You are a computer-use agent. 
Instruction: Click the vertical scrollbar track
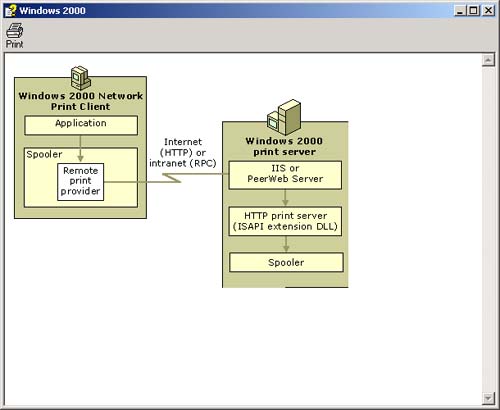(488, 229)
